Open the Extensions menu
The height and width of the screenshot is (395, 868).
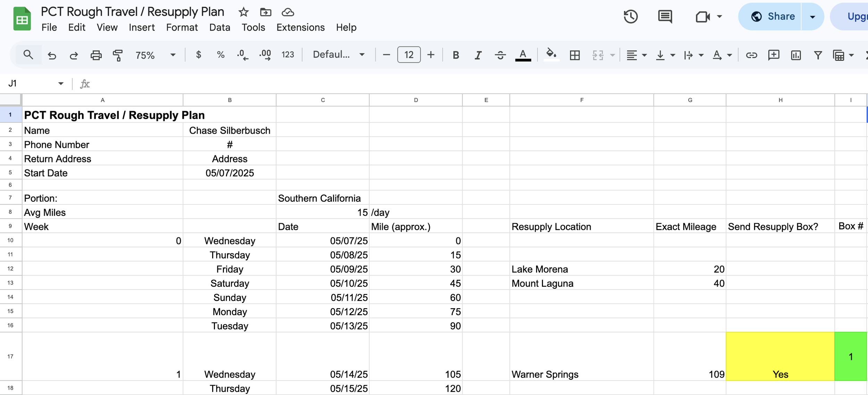pyautogui.click(x=300, y=27)
